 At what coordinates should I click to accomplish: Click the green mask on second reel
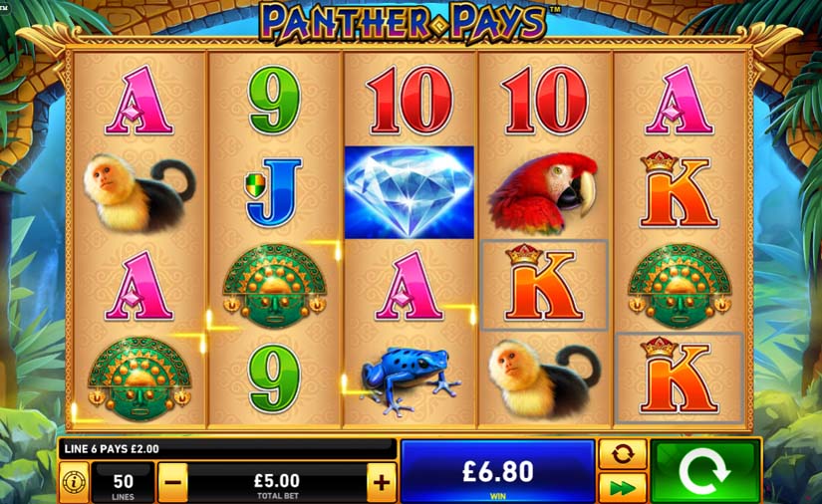pos(274,286)
